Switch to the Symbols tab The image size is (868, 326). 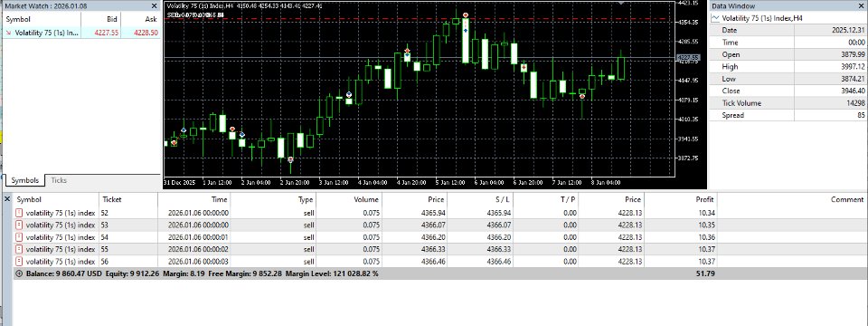click(25, 180)
